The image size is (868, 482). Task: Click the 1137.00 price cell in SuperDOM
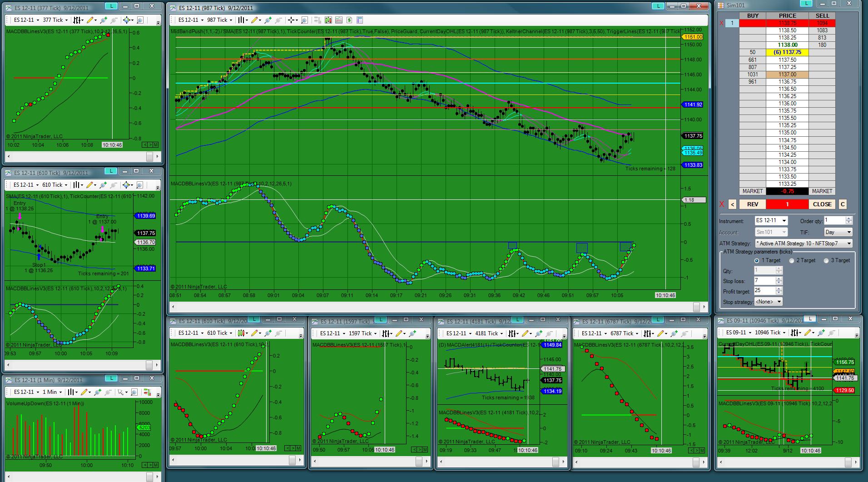pos(787,75)
